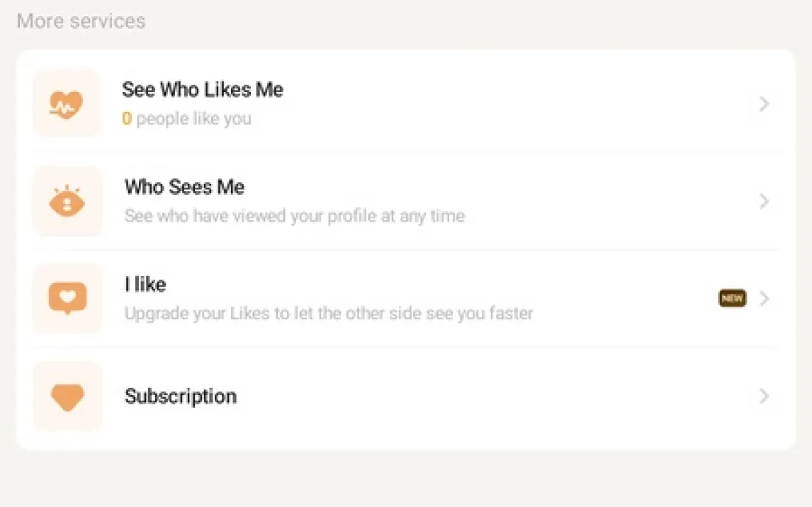Tap the Subscription diamond heart icon
This screenshot has height=507, width=812.
67,397
